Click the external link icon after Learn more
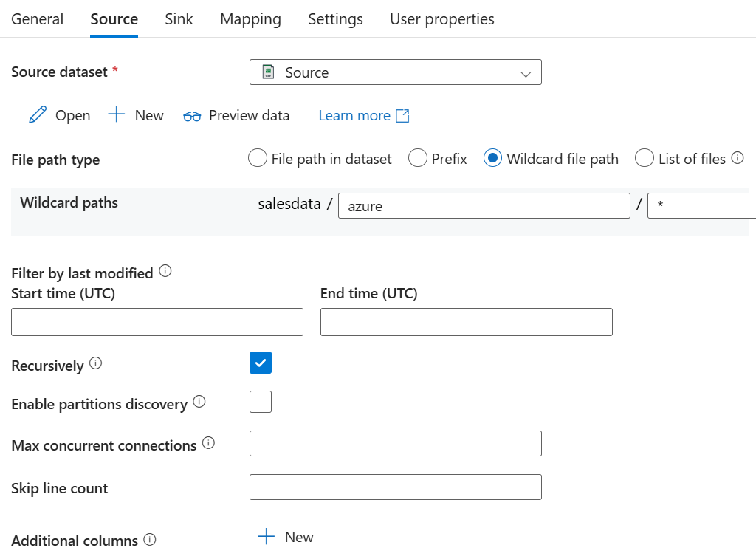This screenshot has height=548, width=756. [402, 115]
